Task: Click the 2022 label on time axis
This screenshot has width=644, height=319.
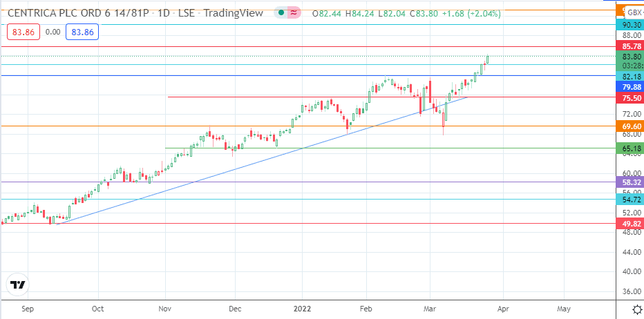Action: pos(302,309)
